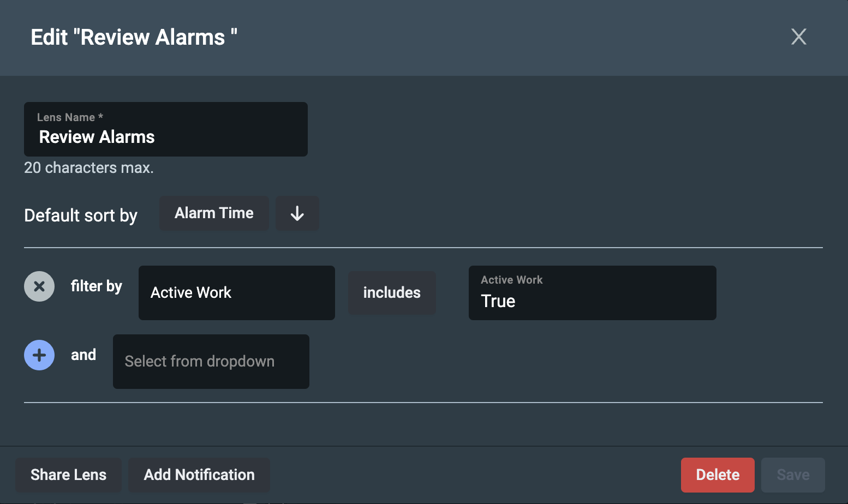Click the and label beside the plus icon
Viewport: 848px width, 504px height.
point(83,355)
